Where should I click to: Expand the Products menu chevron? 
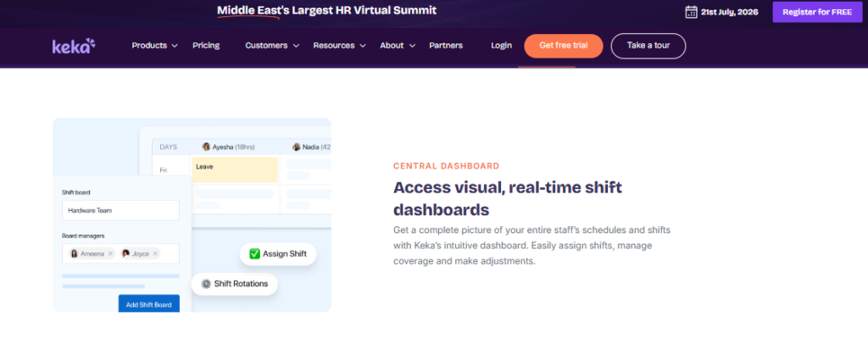[175, 46]
